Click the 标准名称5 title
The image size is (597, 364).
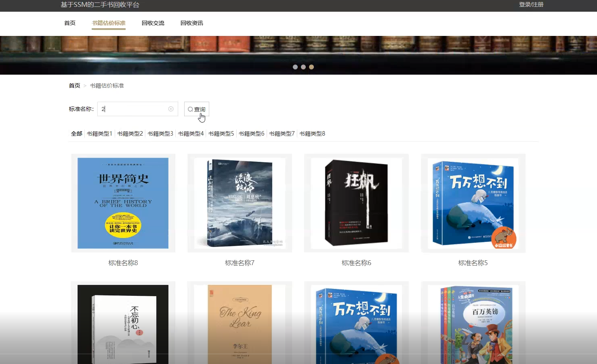tap(473, 263)
